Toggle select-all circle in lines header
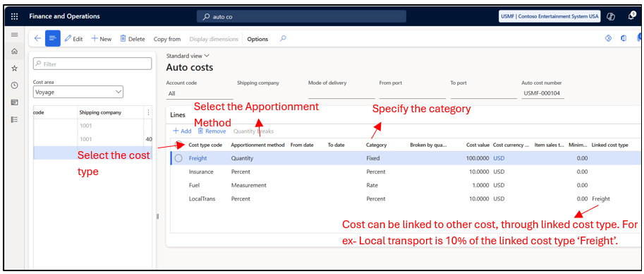 (x=179, y=144)
